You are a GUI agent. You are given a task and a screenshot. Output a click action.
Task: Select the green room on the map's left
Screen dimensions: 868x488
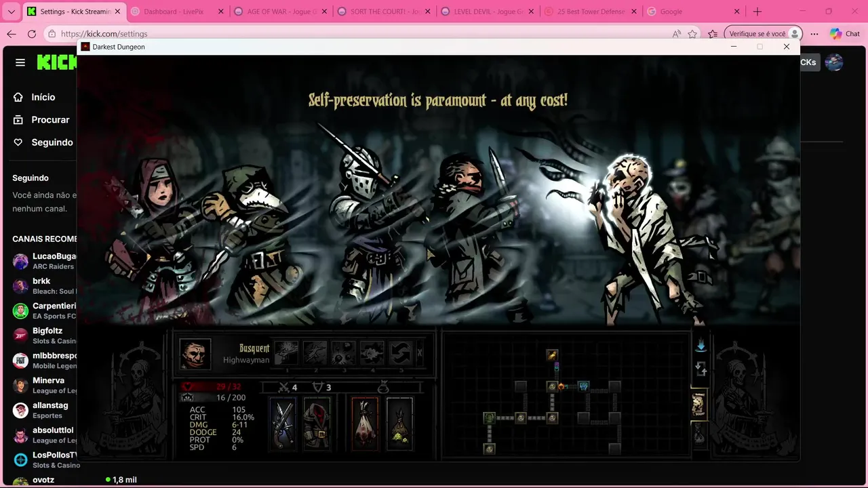[x=489, y=418]
